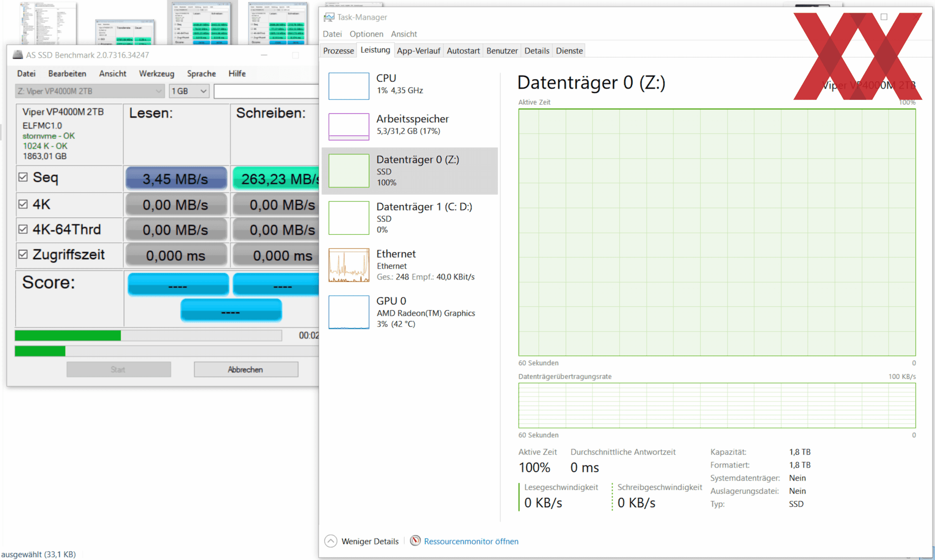Screen dimensions: 935x560
Task: Click the Task-Manager title bar icon
Action: [329, 17]
